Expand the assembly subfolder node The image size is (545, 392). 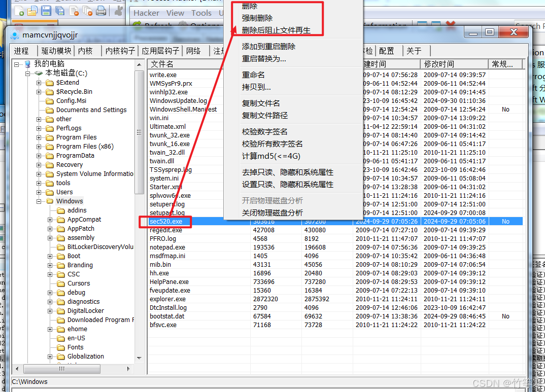pos(50,238)
